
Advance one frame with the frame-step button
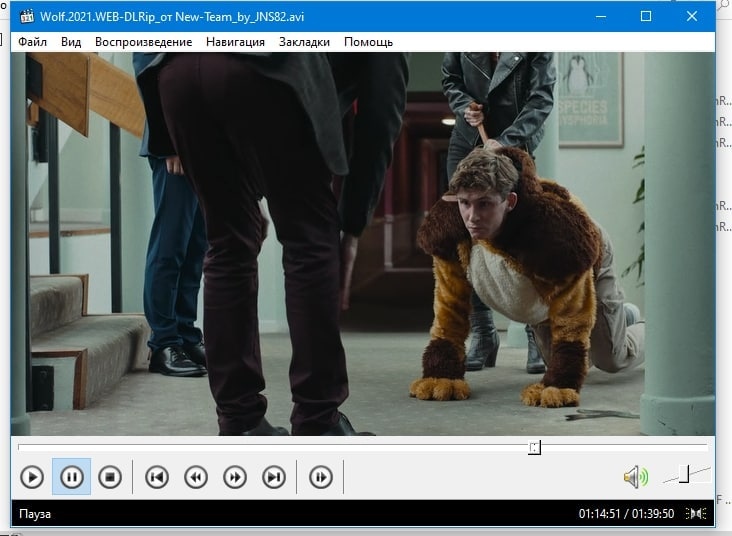[321, 477]
